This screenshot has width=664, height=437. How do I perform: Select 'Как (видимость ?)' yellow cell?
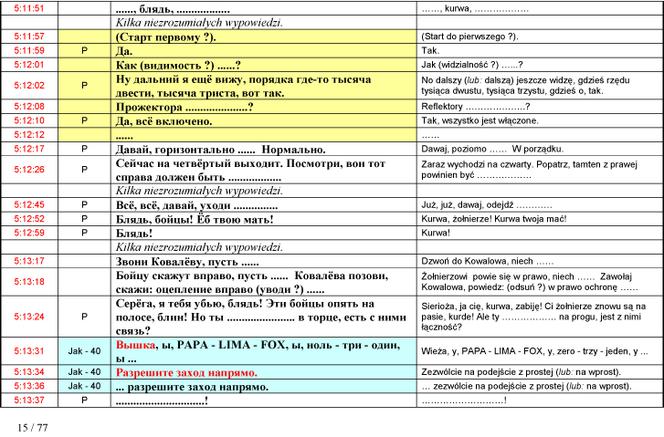tap(263, 65)
